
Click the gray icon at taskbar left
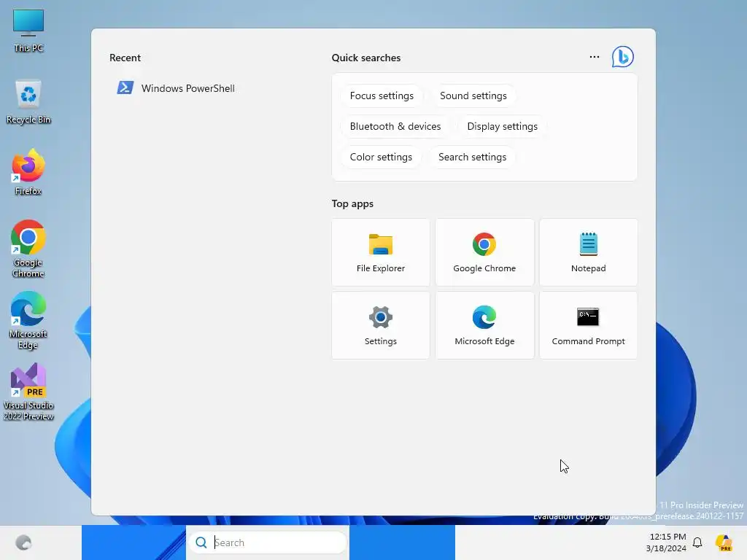point(23,542)
